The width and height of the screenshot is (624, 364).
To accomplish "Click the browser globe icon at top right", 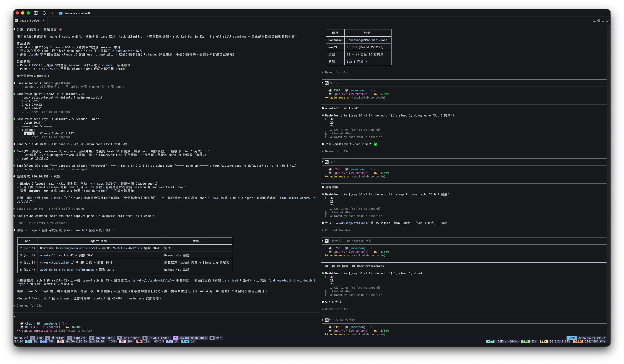I will tap(599, 20).
